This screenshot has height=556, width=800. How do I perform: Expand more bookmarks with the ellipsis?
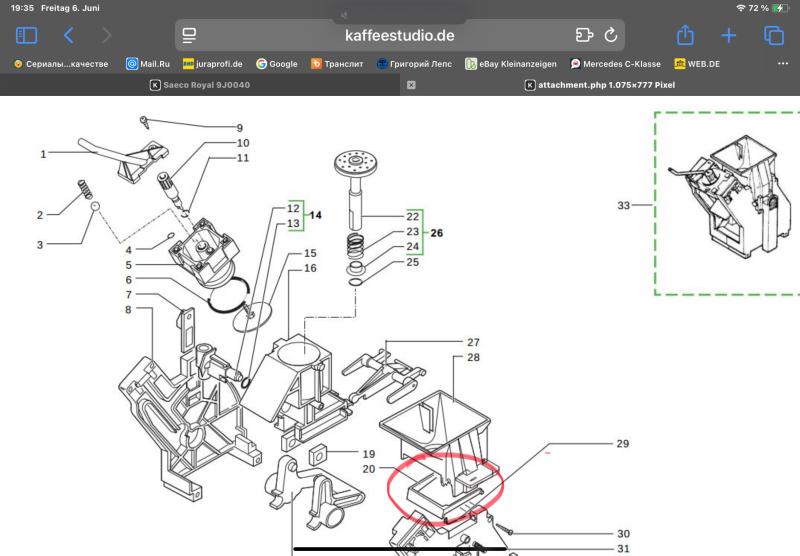tap(782, 64)
